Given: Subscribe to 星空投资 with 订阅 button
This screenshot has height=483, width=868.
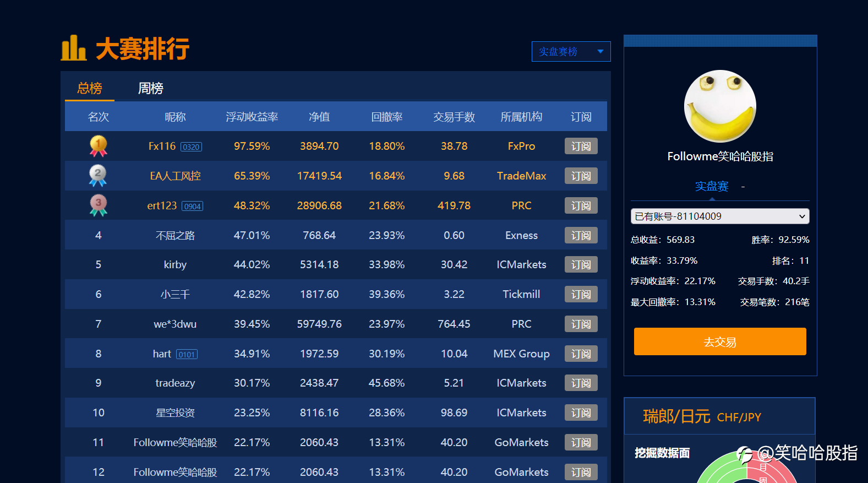Looking at the screenshot, I should (x=581, y=413).
